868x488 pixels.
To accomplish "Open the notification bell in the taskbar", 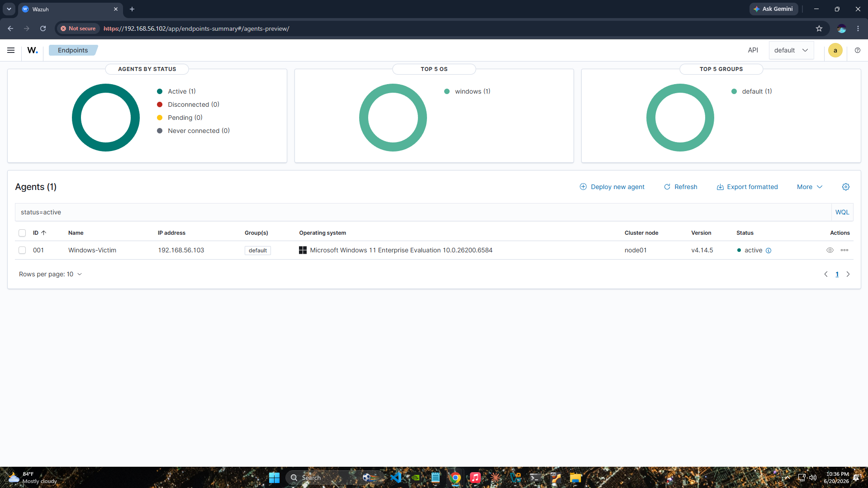I will click(856, 478).
